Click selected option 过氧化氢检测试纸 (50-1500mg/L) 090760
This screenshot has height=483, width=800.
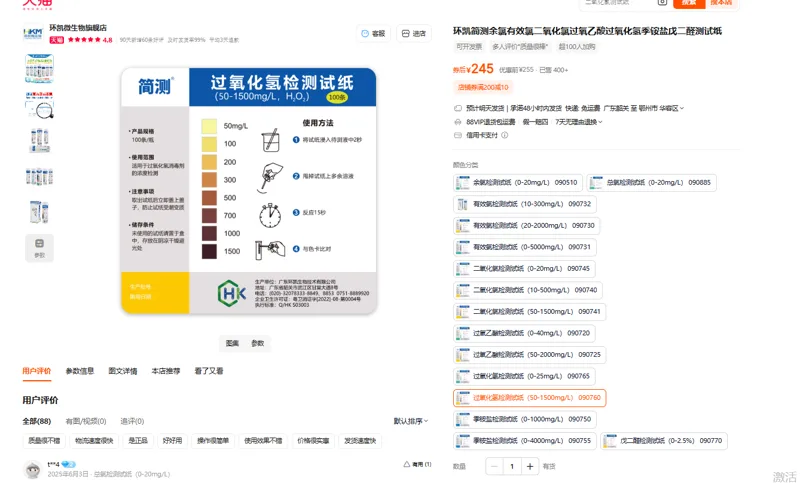(529, 398)
